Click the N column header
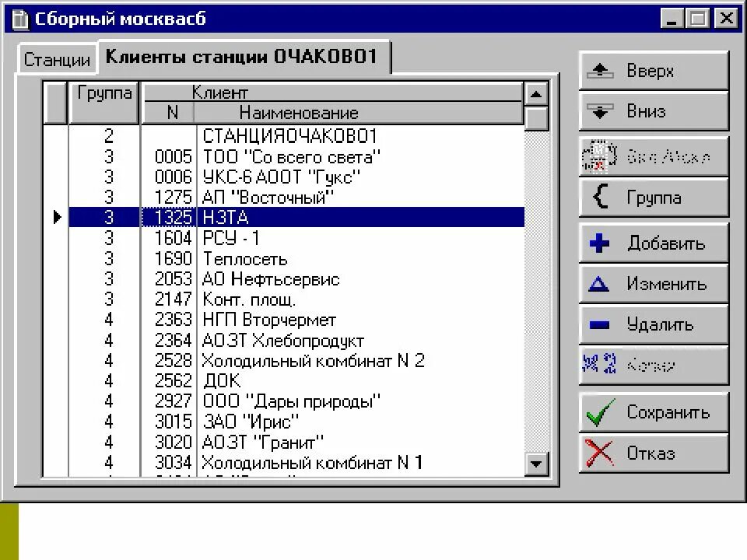The image size is (747, 560). 168,113
